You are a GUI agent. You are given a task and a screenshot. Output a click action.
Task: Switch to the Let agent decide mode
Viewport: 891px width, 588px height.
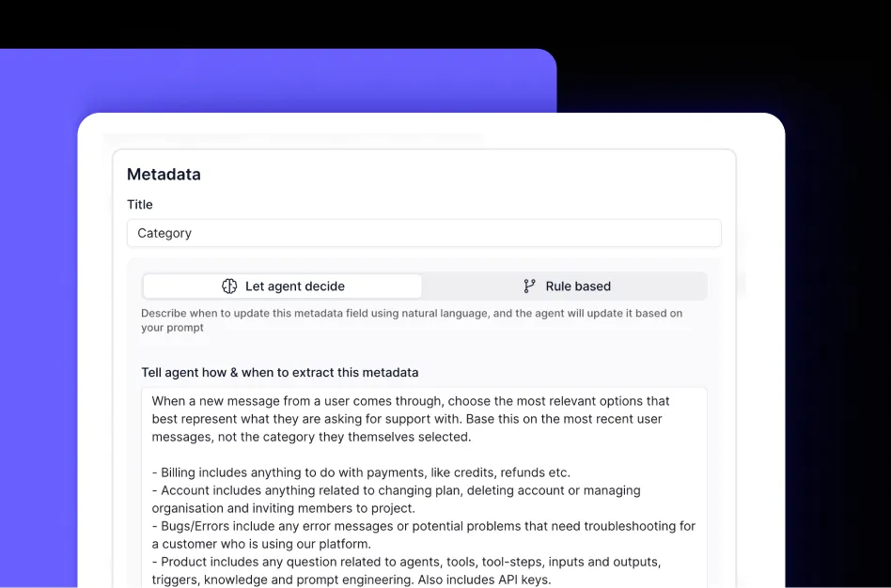[283, 286]
